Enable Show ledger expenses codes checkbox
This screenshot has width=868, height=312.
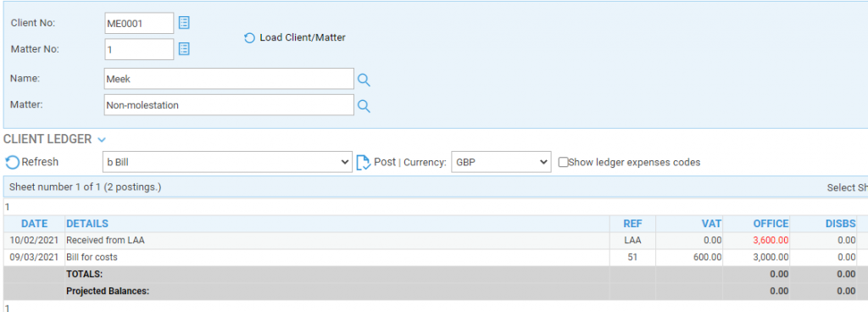(x=563, y=163)
